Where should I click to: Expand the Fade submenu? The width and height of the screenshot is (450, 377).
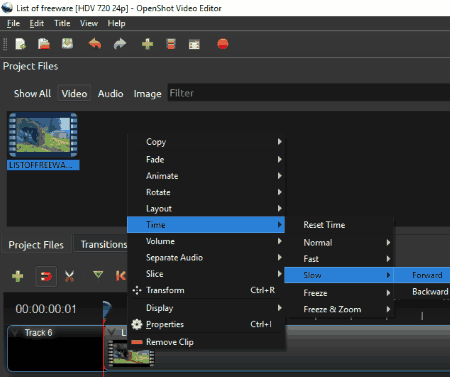click(206, 159)
